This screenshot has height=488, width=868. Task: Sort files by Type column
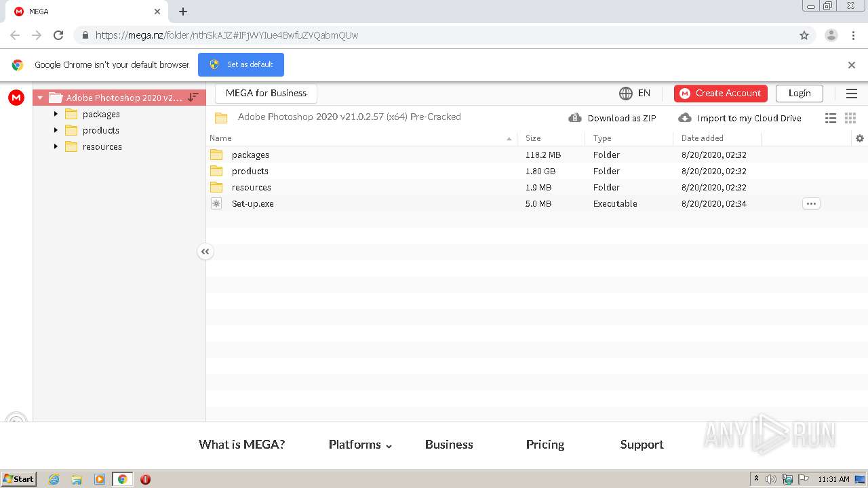pos(629,138)
